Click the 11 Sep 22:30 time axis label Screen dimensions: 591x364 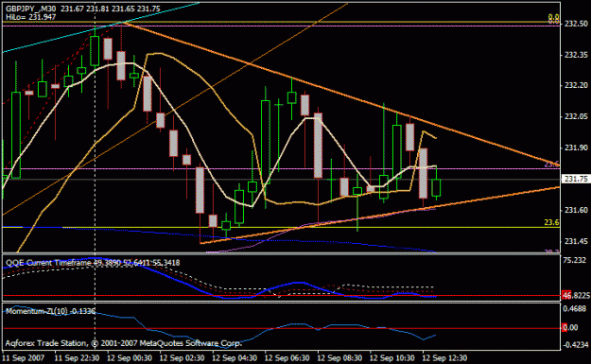pos(77,358)
